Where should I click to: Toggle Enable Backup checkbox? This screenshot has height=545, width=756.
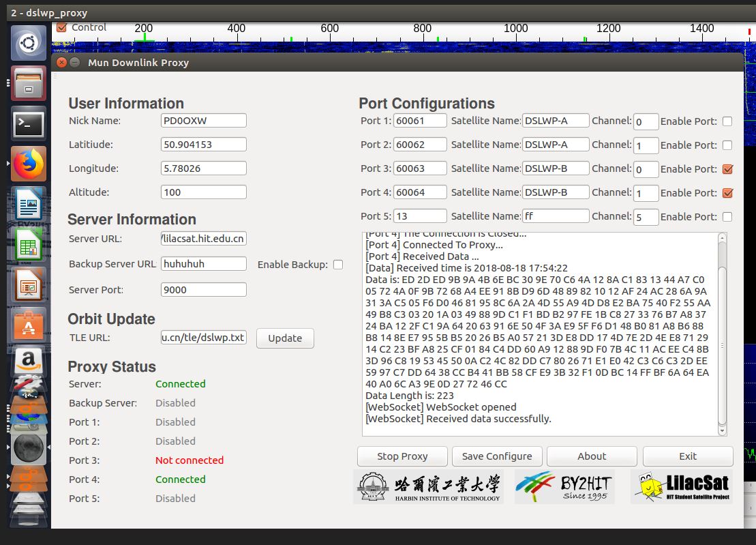(338, 265)
